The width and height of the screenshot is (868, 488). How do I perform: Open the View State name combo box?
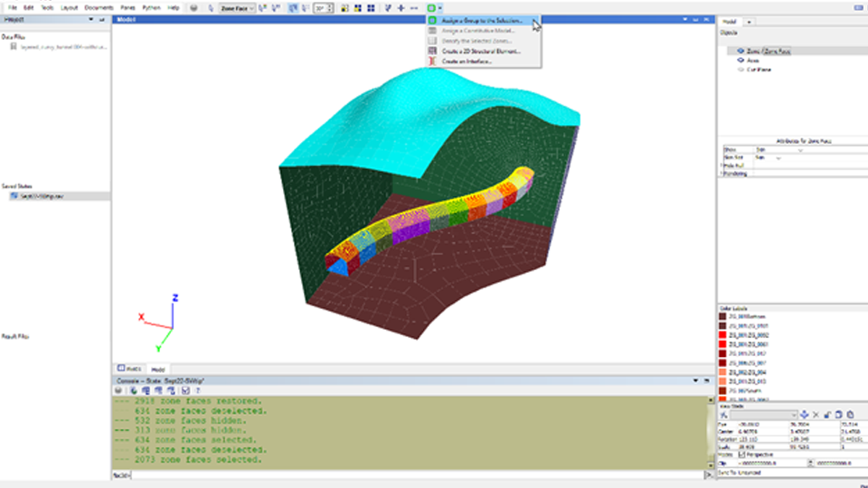(x=763, y=415)
